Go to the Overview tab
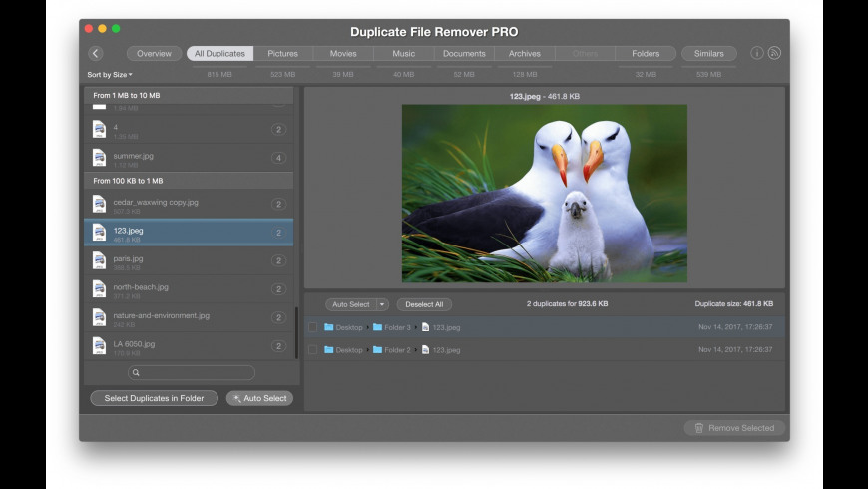Screen dimensions: 868x489 click(154, 54)
